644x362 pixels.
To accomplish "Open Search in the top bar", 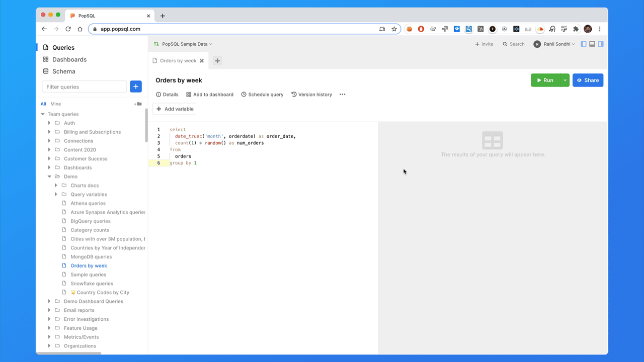I will (514, 44).
